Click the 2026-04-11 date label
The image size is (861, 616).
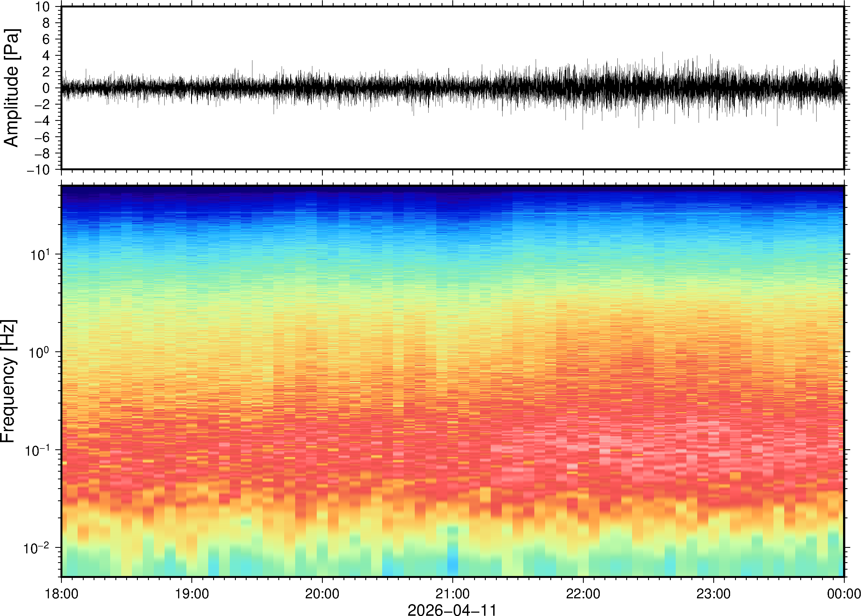452,610
